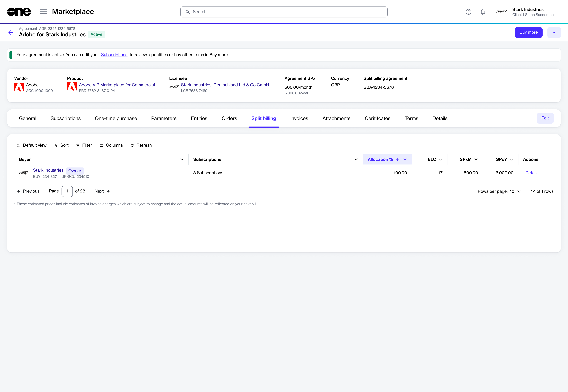The height and width of the screenshot is (392, 568).
Task: Switch to the Invoices tab
Action: tap(299, 118)
